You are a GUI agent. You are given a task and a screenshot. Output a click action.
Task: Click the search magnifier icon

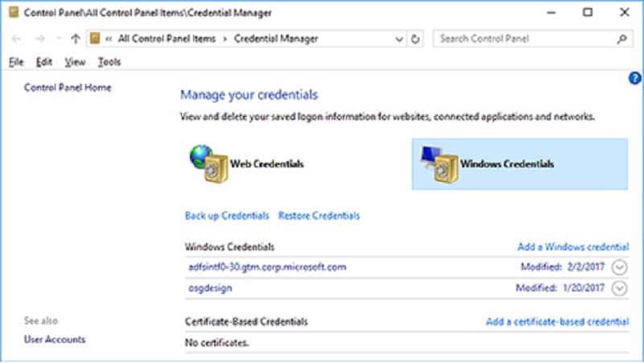point(621,38)
